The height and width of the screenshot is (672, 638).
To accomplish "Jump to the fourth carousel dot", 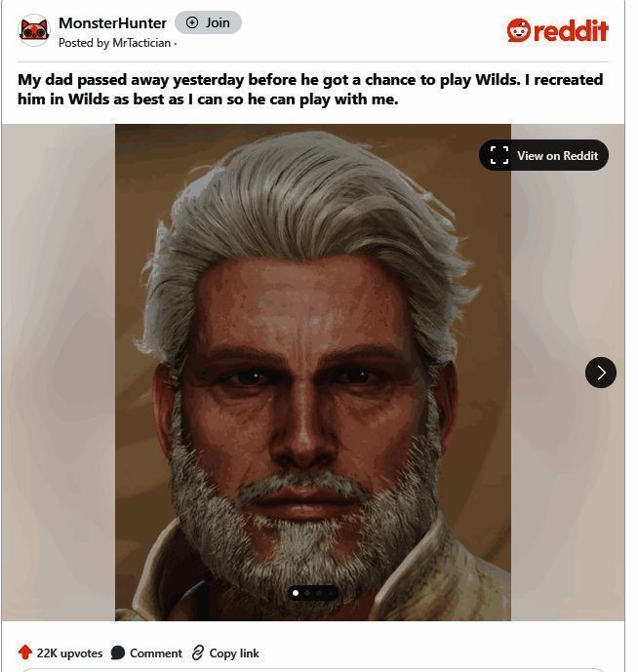I will coord(331,593).
